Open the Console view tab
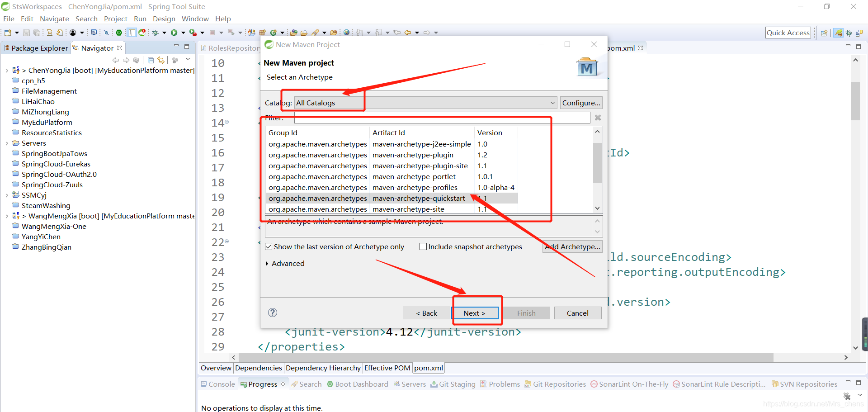The height and width of the screenshot is (412, 868). (218, 384)
